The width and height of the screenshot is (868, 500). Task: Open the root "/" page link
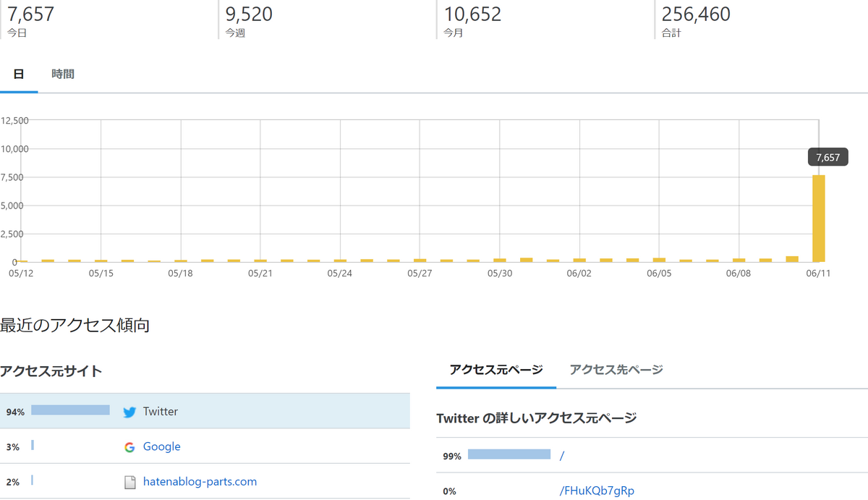click(562, 455)
